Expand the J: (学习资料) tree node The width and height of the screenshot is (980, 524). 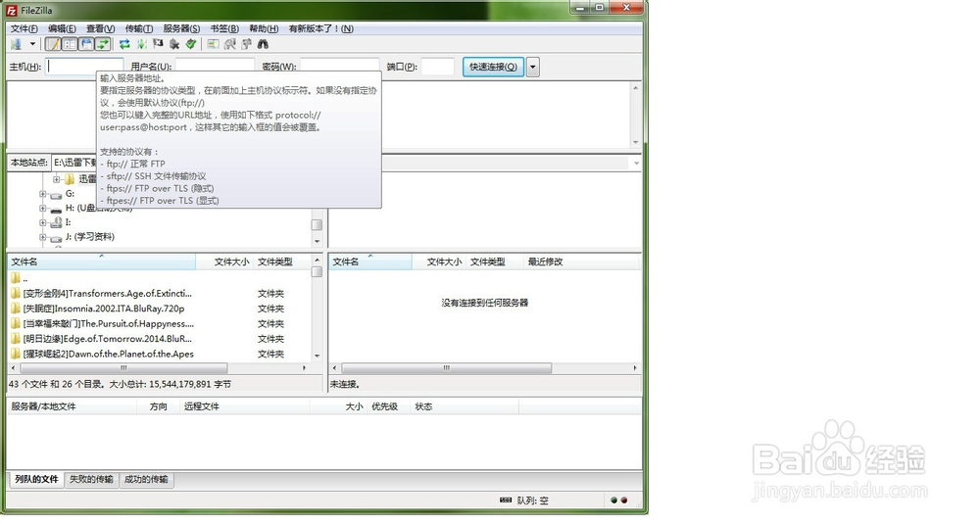point(42,237)
